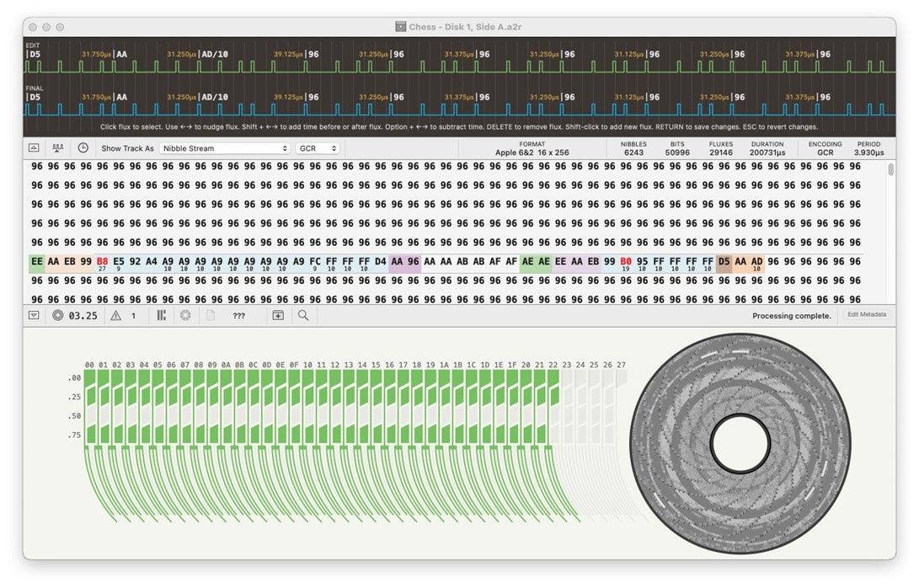Screen dimensions: 919x588
Task: Click the 39.125µs flux in FINAL row
Action: point(288,97)
